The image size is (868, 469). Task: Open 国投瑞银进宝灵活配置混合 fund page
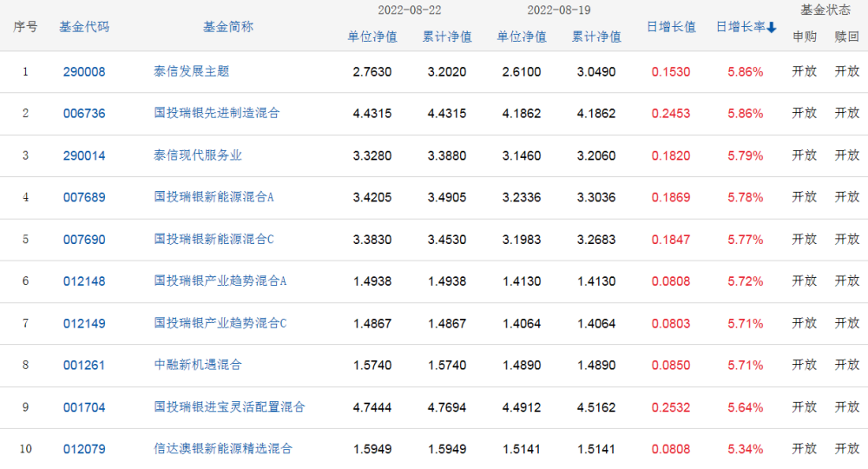(230, 407)
